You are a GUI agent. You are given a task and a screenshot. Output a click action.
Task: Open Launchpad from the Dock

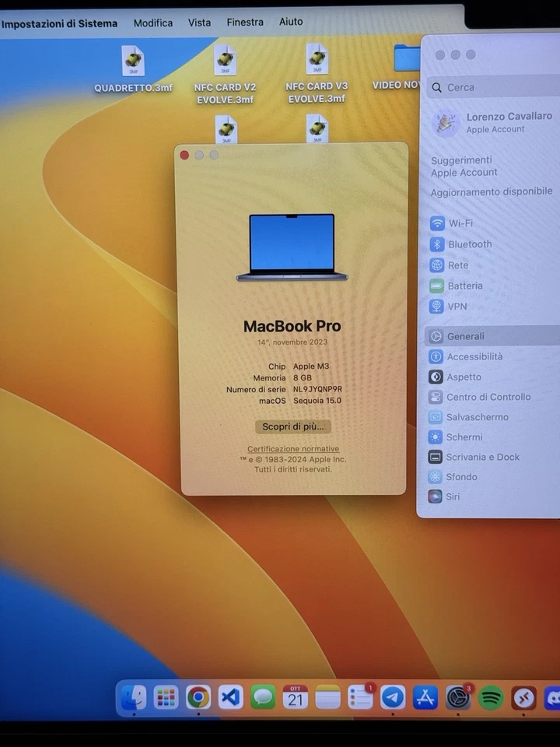click(166, 698)
